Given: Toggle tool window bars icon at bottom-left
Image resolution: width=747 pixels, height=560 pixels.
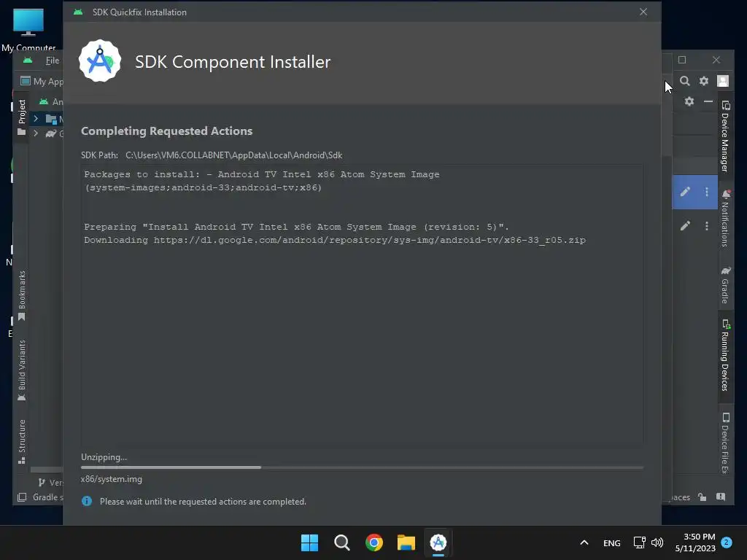Looking at the screenshot, I should pos(22,497).
